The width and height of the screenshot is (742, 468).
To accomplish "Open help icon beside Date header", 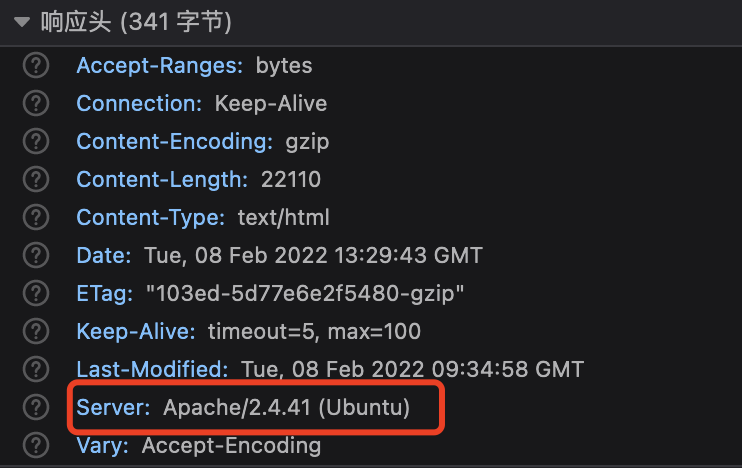I will 36,255.
